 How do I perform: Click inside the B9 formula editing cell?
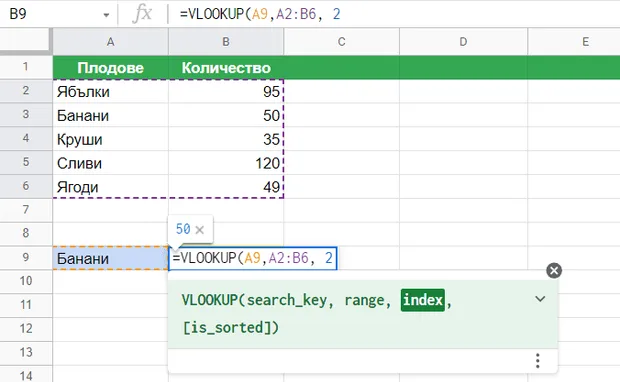[253, 258]
